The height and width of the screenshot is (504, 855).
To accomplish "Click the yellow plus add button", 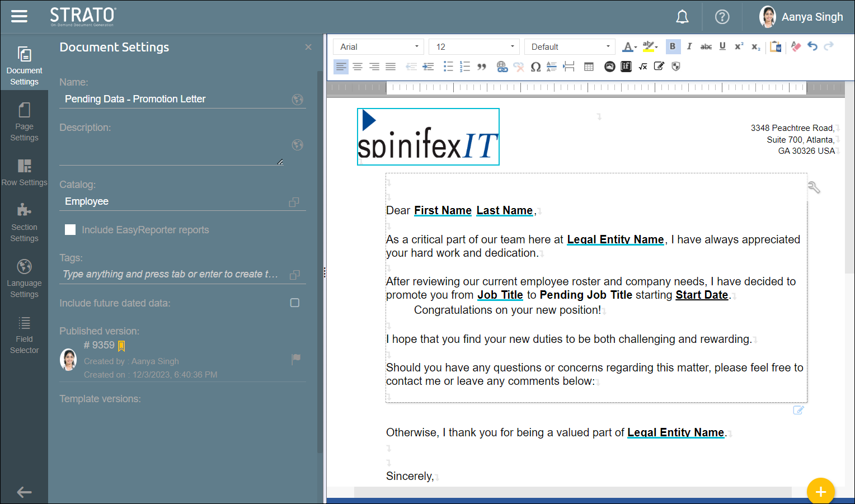I will coord(820,491).
